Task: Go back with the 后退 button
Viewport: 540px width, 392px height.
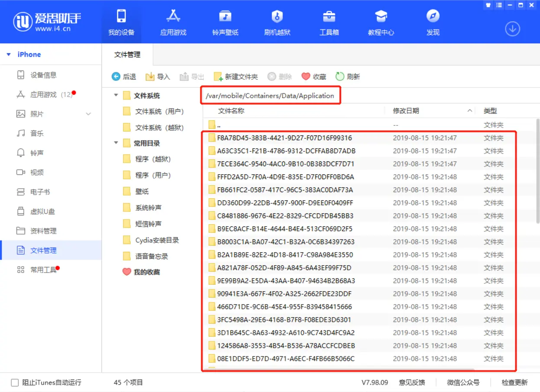Action: click(x=124, y=77)
